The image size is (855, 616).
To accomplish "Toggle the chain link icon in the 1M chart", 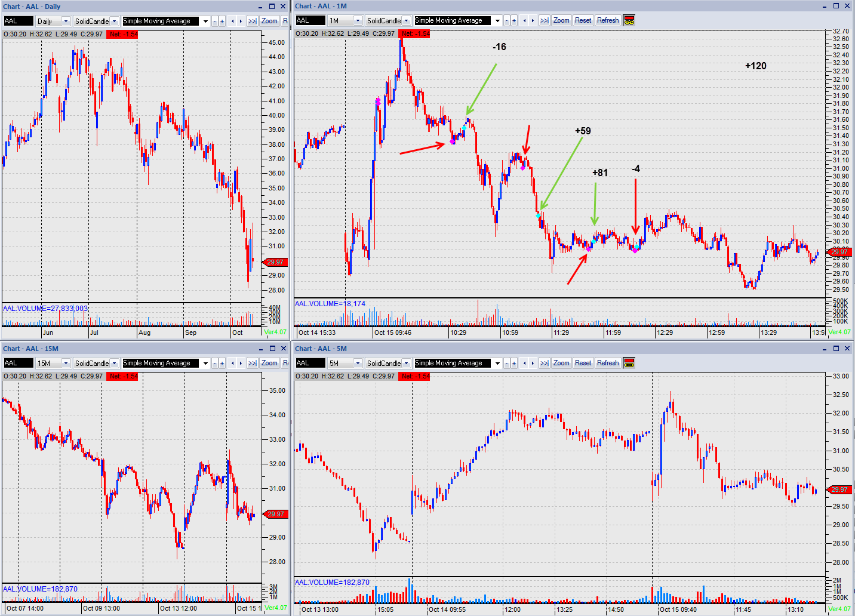I will [x=629, y=20].
